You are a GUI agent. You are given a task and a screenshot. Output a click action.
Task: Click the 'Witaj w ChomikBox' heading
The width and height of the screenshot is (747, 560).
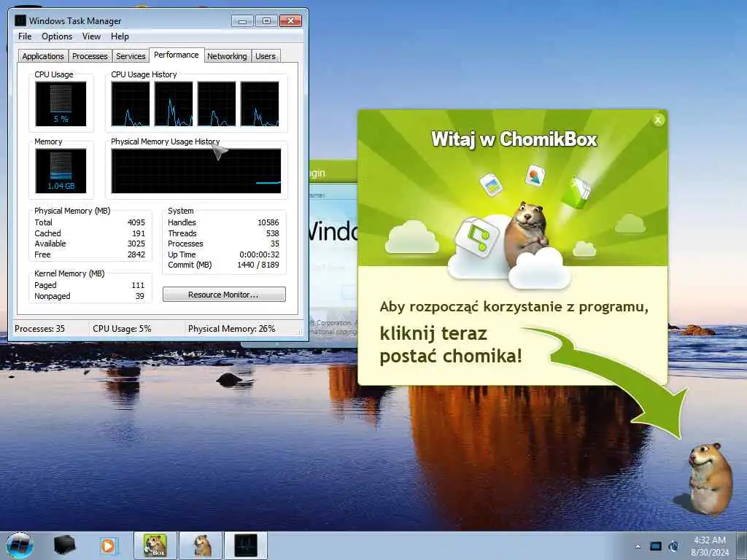tap(514, 139)
